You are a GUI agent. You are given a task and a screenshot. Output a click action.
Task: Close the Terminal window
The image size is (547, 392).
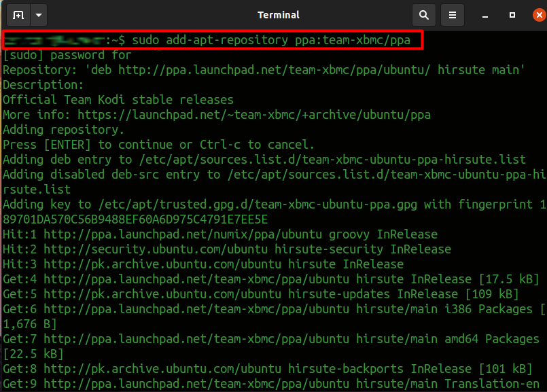pyautogui.click(x=540, y=15)
